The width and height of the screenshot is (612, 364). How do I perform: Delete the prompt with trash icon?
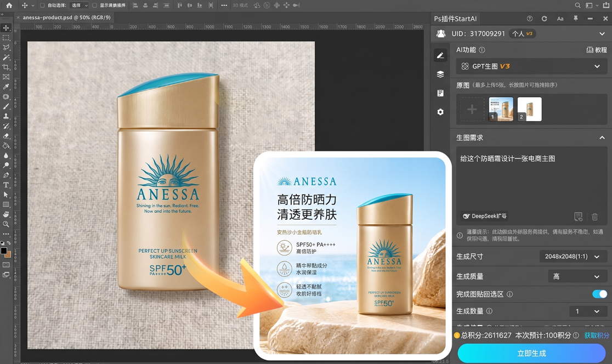pyautogui.click(x=594, y=217)
